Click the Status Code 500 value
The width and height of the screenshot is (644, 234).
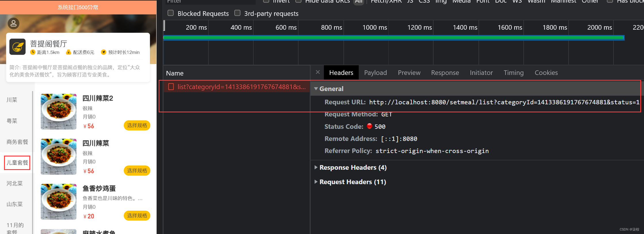(380, 127)
